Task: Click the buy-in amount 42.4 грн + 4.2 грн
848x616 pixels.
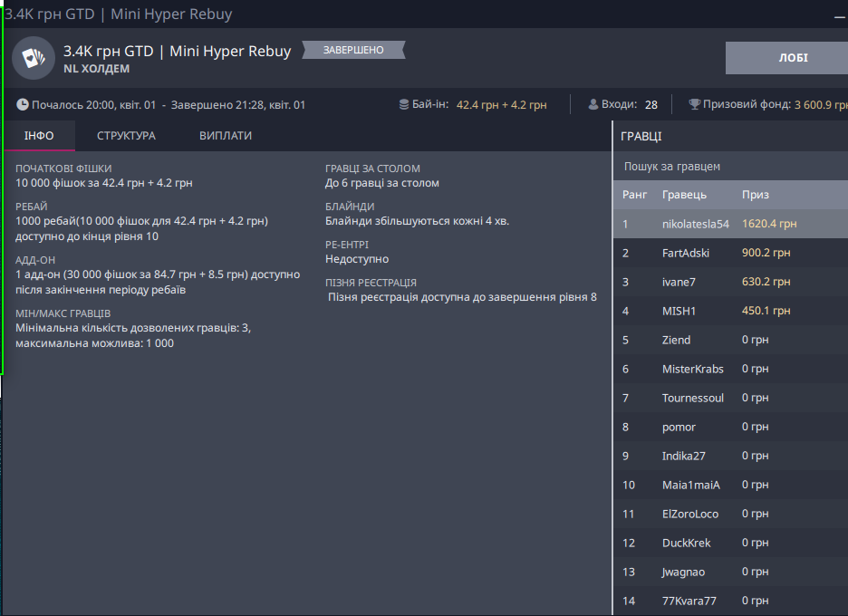Action: (501, 105)
